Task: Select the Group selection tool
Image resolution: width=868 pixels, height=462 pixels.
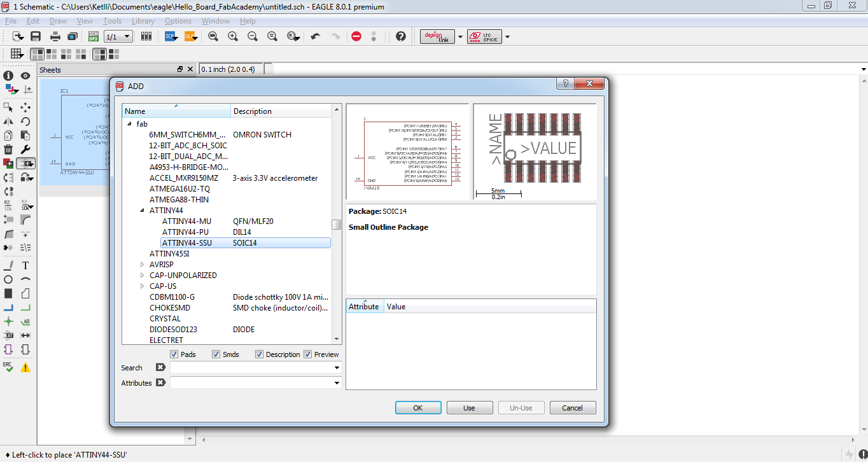Action: pyautogui.click(x=8, y=107)
